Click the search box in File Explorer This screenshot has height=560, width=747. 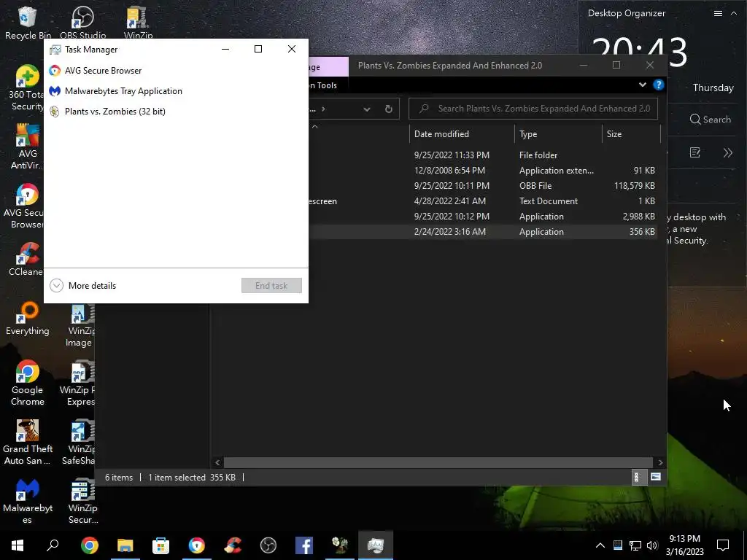(x=533, y=109)
